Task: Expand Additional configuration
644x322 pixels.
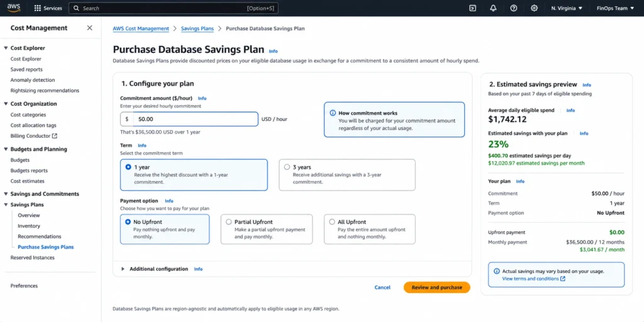Action: click(123, 269)
